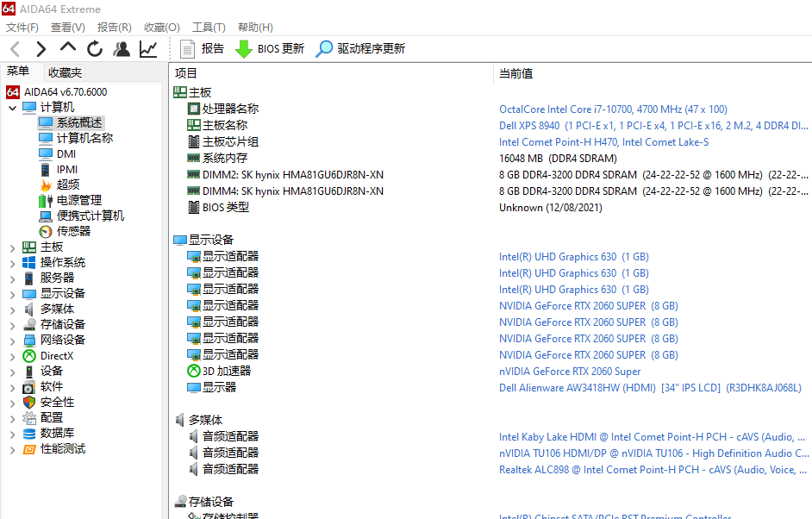This screenshot has height=519, width=812.
Task: Click the Refresh icon in toolbar
Action: pos(95,49)
